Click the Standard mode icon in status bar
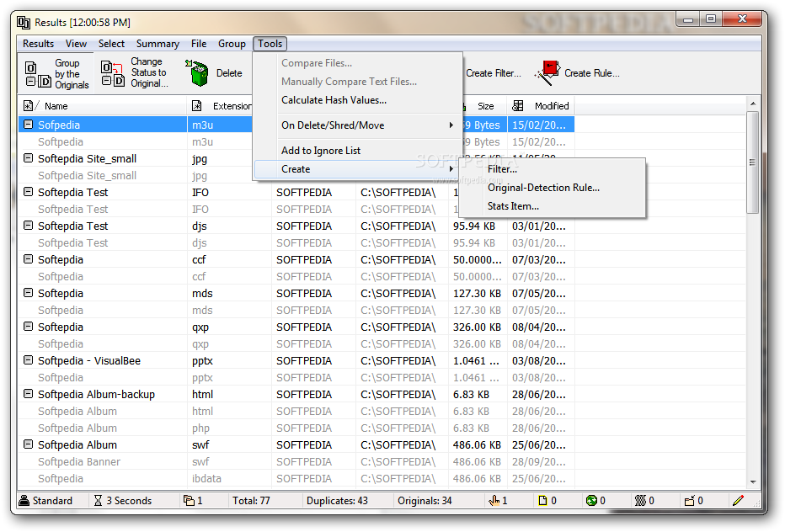The height and width of the screenshot is (532, 785). (24, 501)
